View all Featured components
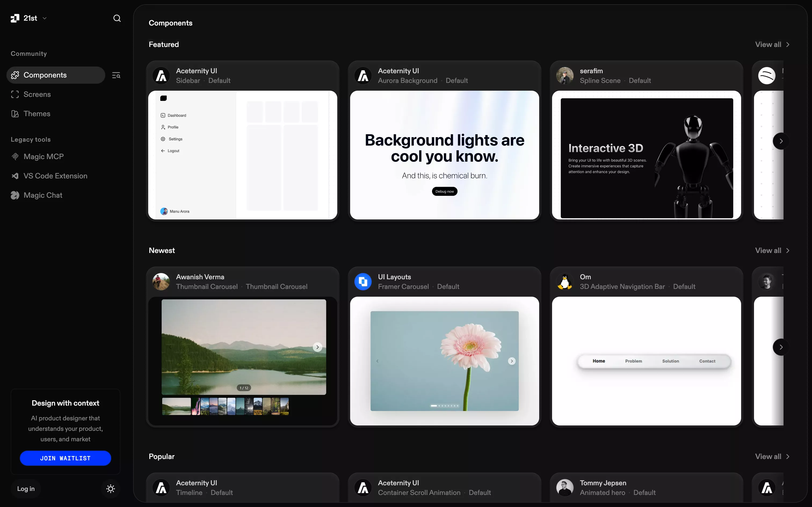Image resolution: width=812 pixels, height=507 pixels. [772, 45]
